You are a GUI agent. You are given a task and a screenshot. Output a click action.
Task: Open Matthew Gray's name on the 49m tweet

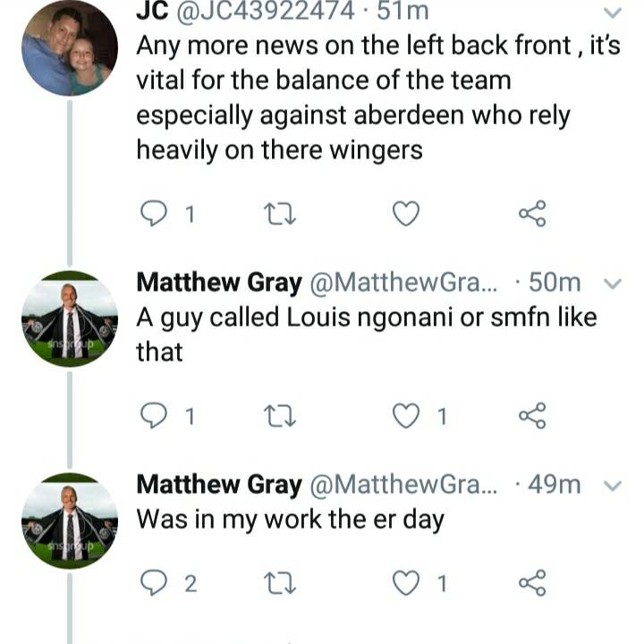tap(219, 485)
